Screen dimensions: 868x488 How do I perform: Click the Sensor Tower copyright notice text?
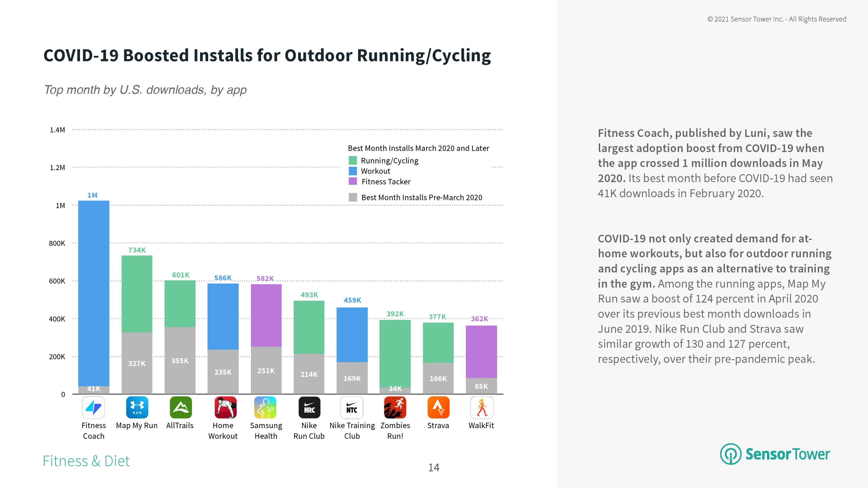click(x=776, y=19)
